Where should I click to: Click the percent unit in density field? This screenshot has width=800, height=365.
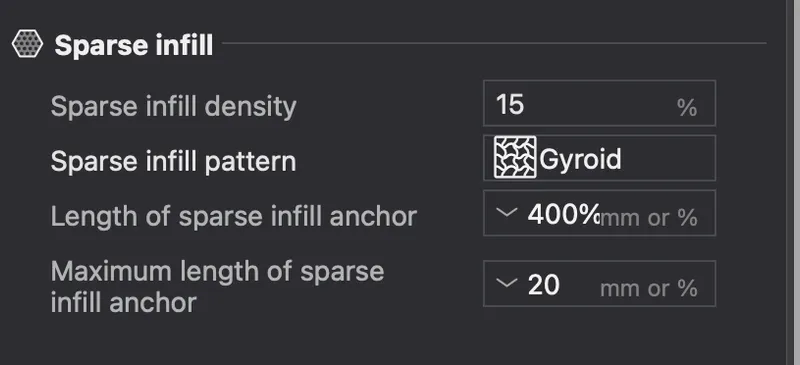pos(687,107)
